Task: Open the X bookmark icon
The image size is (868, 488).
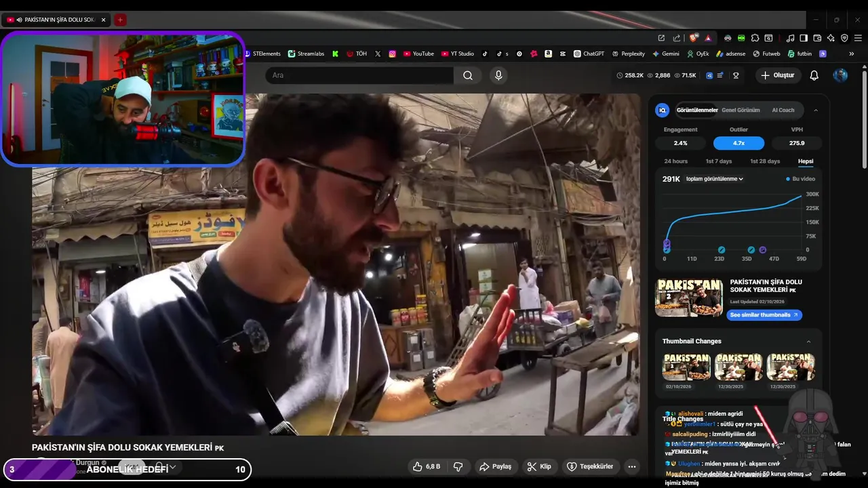Action: tap(378, 54)
